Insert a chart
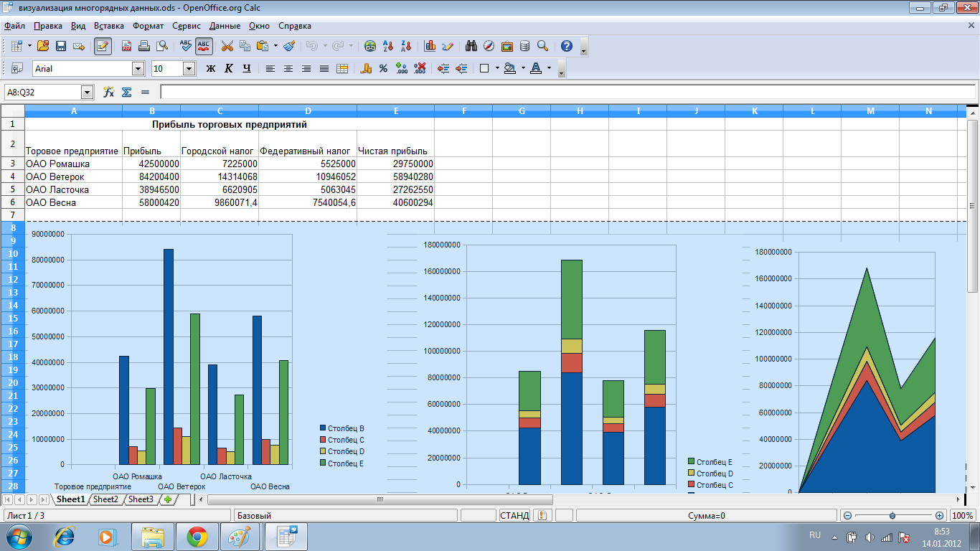The height and width of the screenshot is (551, 980). [x=430, y=46]
